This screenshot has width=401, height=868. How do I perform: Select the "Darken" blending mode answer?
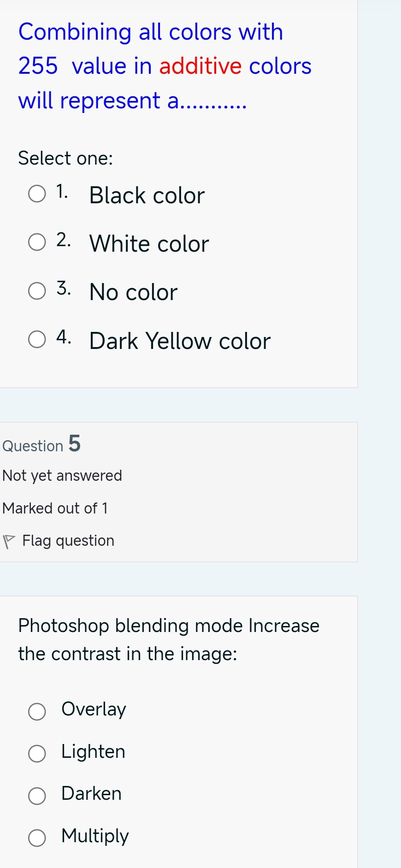tap(37, 796)
